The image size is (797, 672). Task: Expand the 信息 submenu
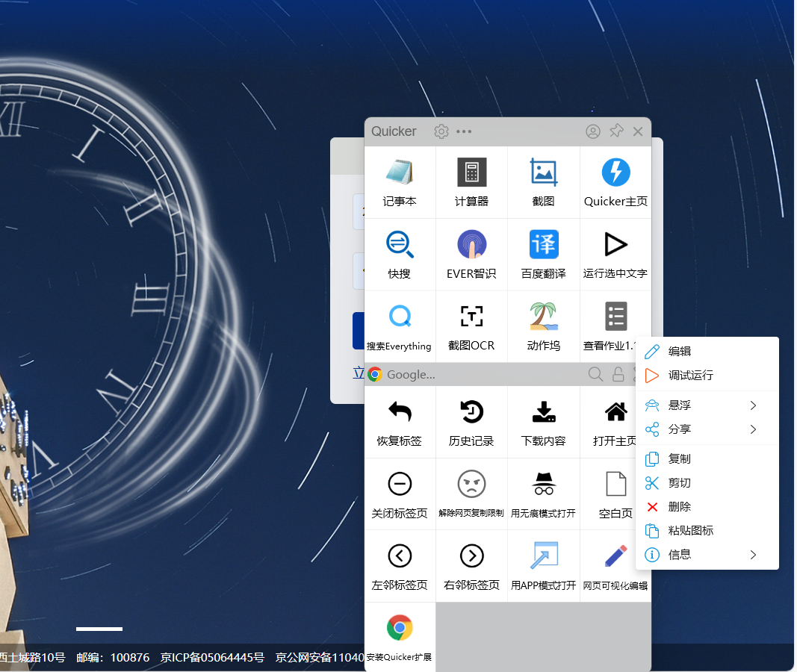[707, 555]
